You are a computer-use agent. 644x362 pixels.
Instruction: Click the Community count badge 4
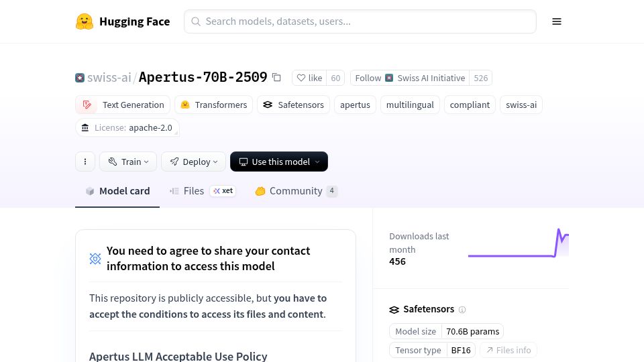[332, 191]
